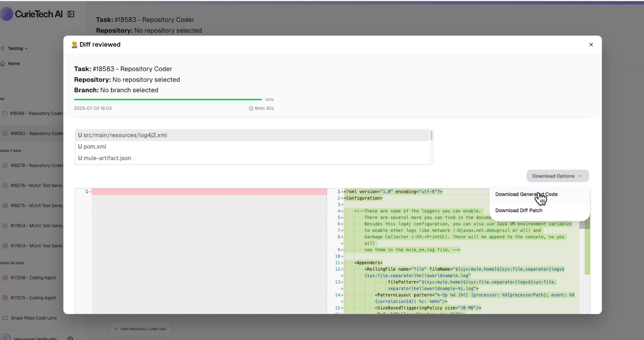
Task: Click failed status icon of task #18275
Action: pos(5,206)
